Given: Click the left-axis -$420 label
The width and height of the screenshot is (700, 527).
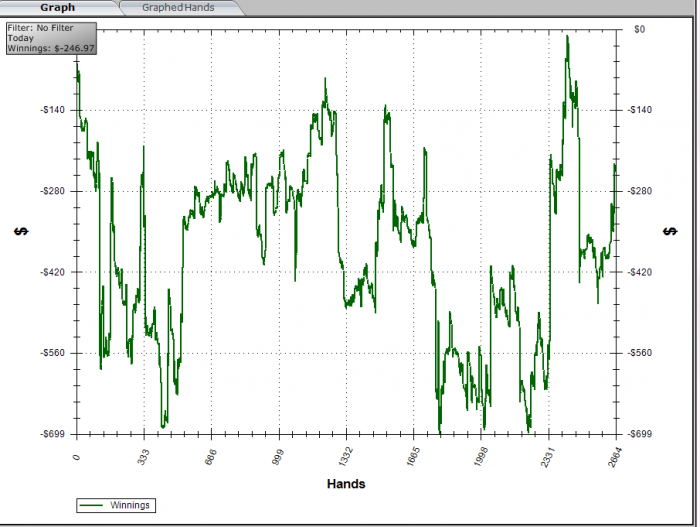Looking at the screenshot, I should [x=52, y=272].
